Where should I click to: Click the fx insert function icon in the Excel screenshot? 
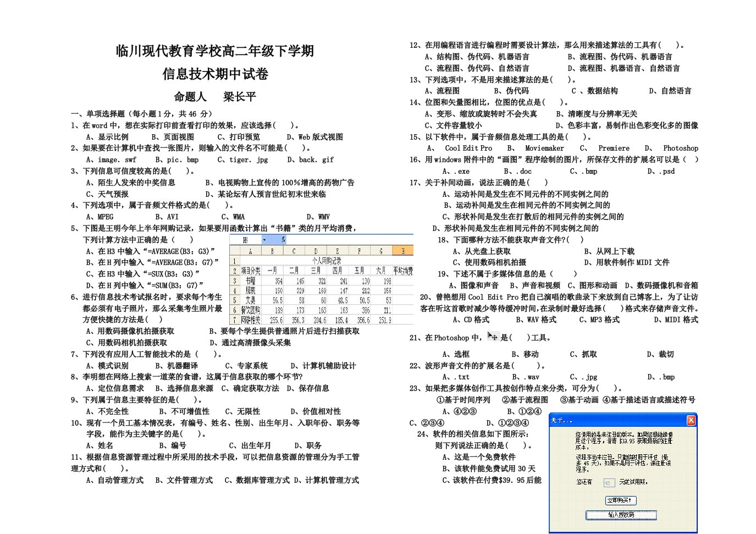283,240
